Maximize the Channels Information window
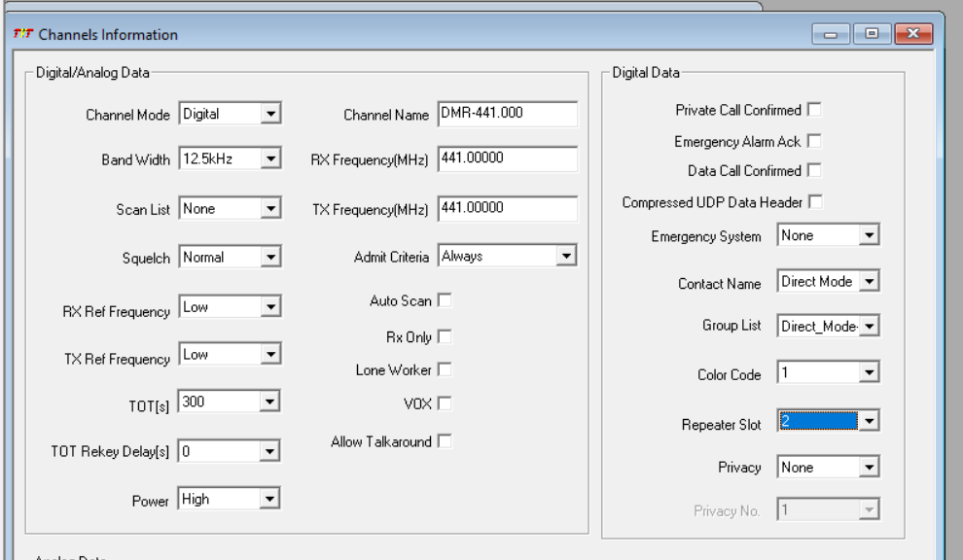Screen dimensions: 963x560 872,34
